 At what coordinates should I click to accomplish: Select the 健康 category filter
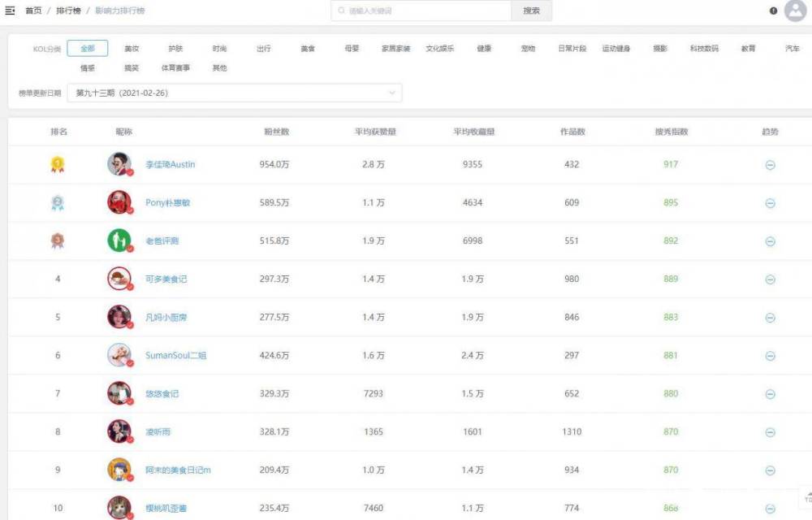484,48
